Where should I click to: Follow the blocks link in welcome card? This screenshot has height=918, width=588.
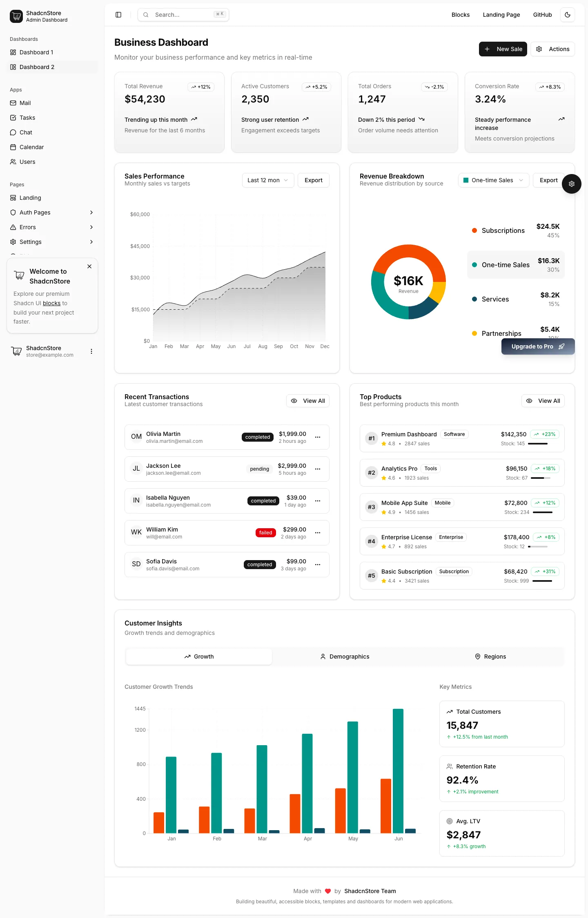click(x=52, y=303)
